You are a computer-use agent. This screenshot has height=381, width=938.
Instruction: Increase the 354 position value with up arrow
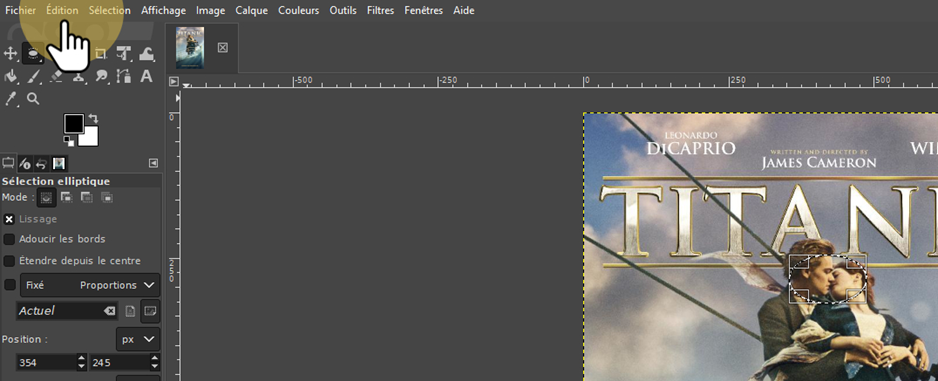coord(82,358)
